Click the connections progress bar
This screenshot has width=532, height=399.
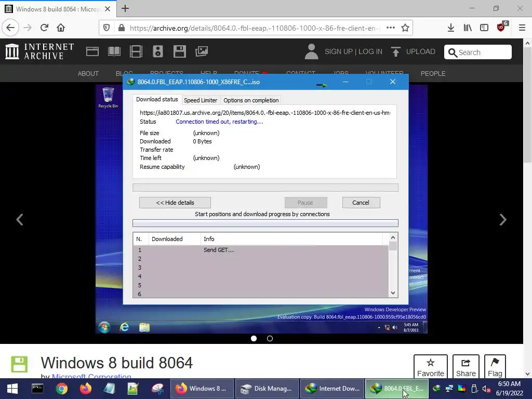(x=265, y=223)
